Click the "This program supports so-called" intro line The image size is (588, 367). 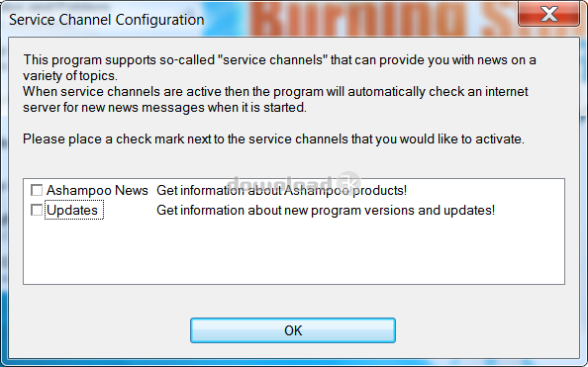279,60
